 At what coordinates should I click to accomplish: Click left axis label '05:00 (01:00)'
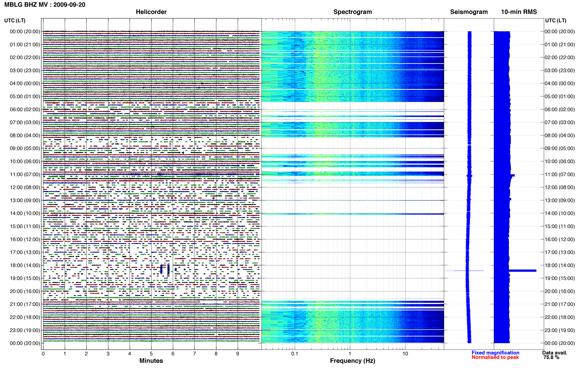click(25, 96)
